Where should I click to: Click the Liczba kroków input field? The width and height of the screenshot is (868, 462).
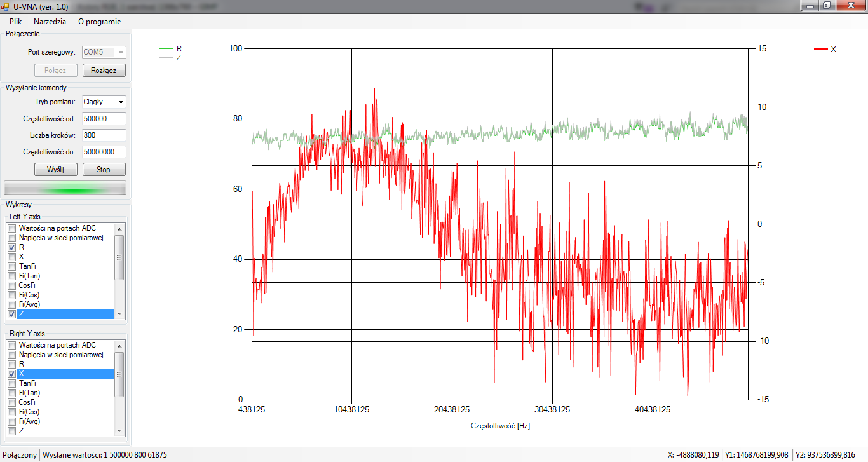point(104,135)
